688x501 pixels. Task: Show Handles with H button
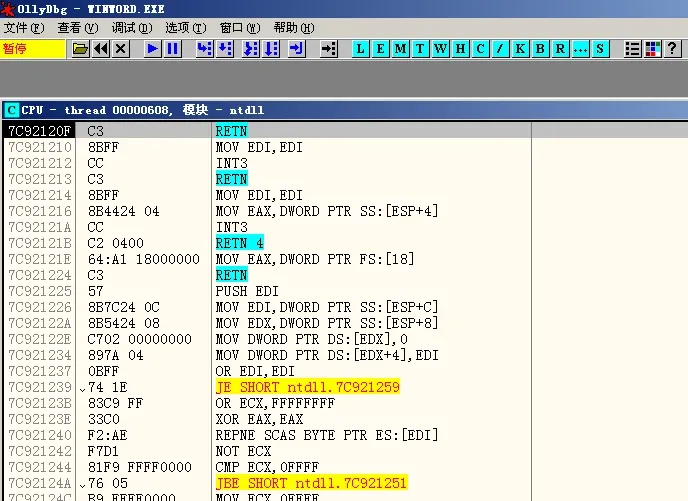[460, 49]
